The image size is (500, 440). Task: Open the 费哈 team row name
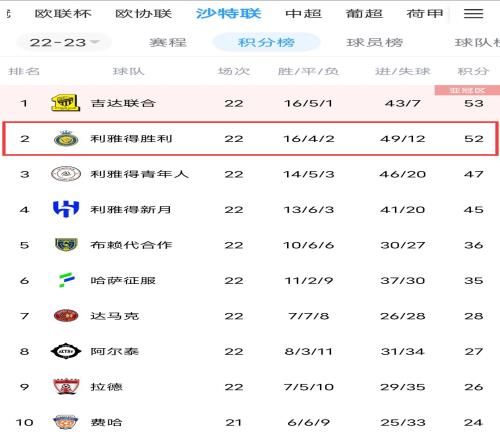[x=106, y=422]
